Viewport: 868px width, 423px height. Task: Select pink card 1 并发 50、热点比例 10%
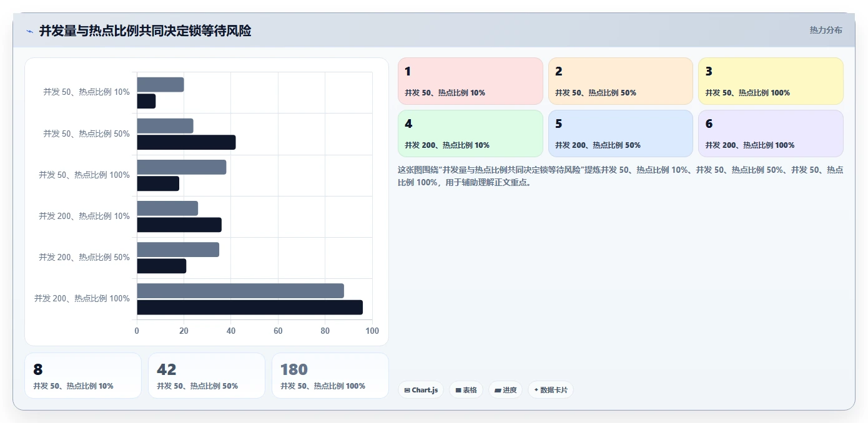pos(470,81)
